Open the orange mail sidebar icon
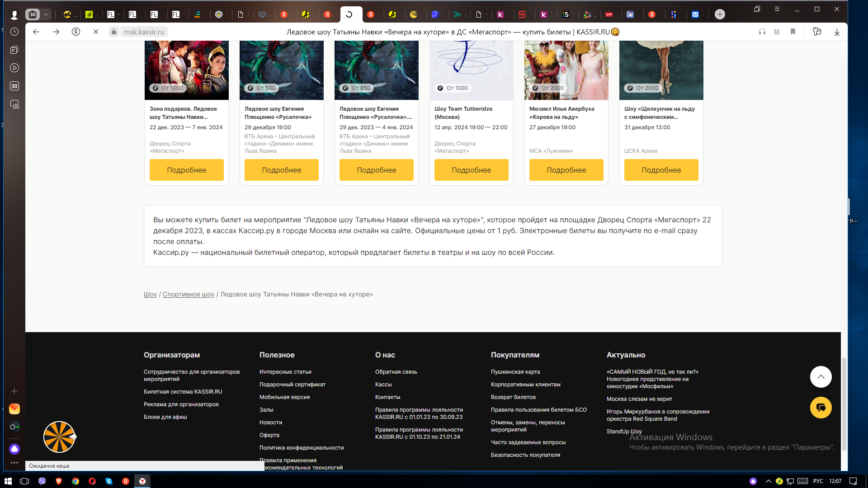Screen dimensions: 868x488 14,409
